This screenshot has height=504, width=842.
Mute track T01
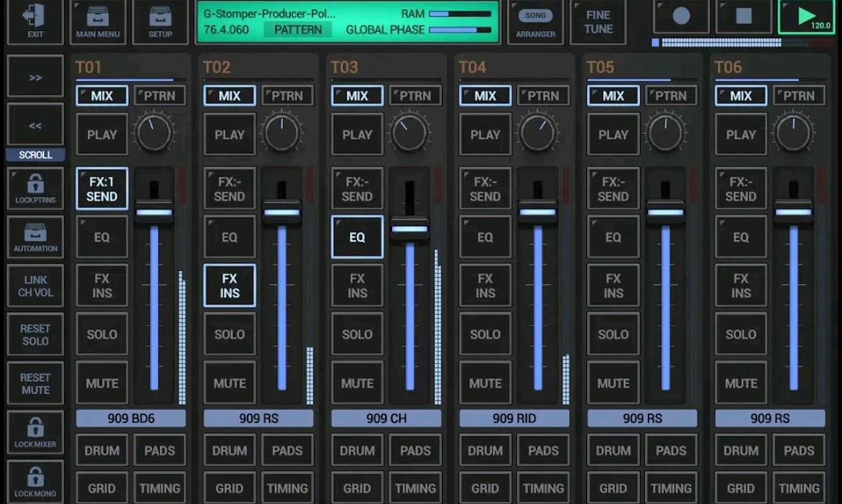click(x=101, y=383)
